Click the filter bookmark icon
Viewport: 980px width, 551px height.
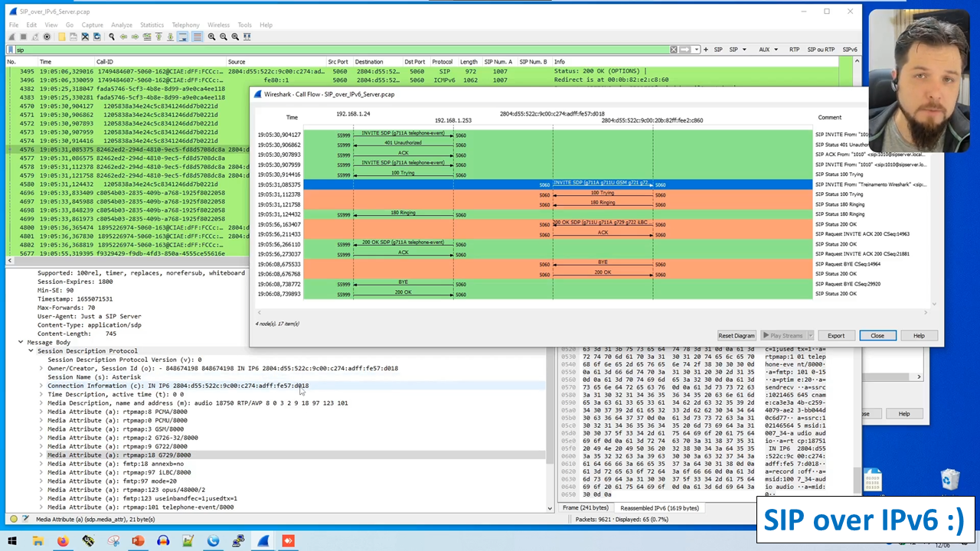(x=11, y=50)
